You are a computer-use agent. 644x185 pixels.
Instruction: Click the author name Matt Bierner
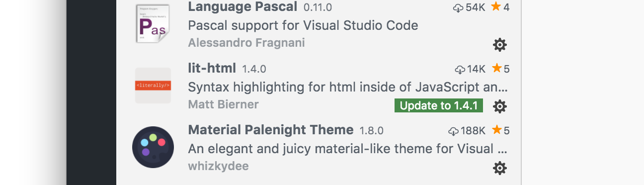click(x=224, y=104)
